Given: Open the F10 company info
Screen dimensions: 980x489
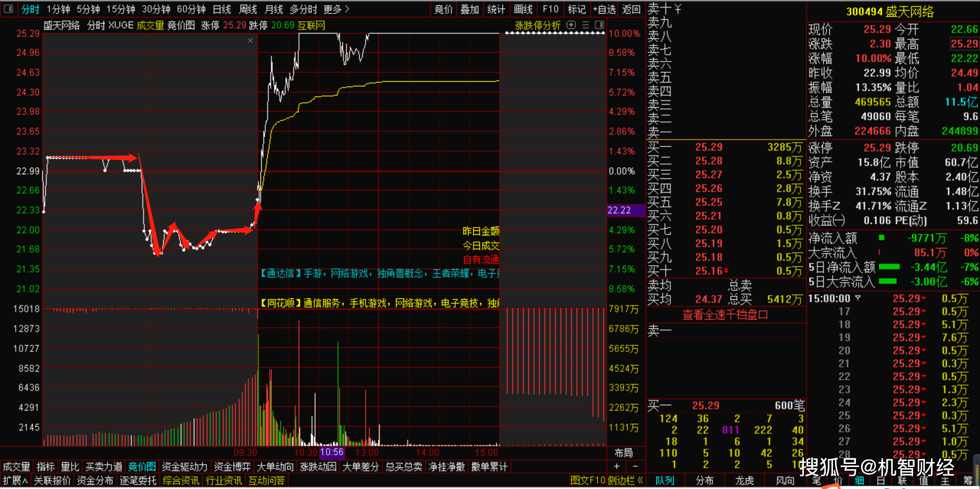Looking at the screenshot, I should pos(551,9).
